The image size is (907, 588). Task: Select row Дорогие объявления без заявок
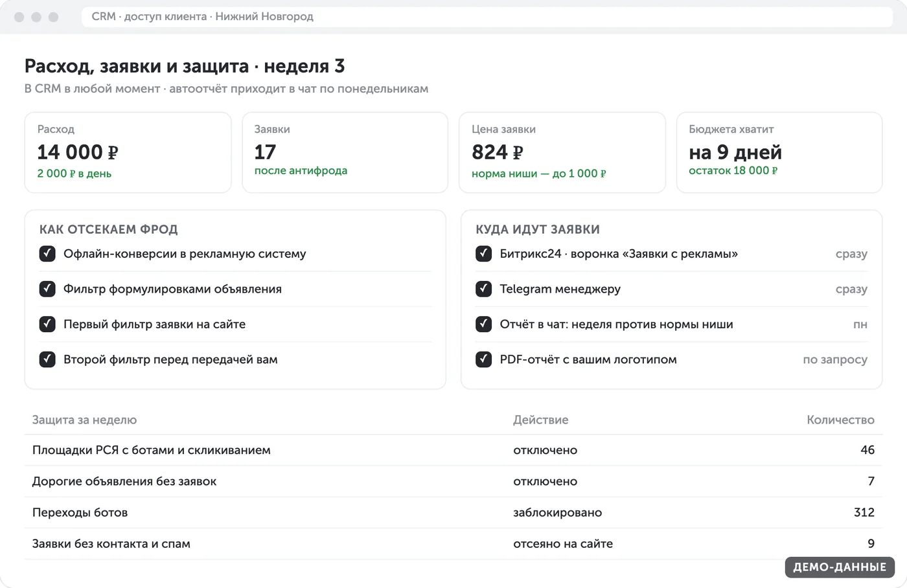click(x=454, y=481)
